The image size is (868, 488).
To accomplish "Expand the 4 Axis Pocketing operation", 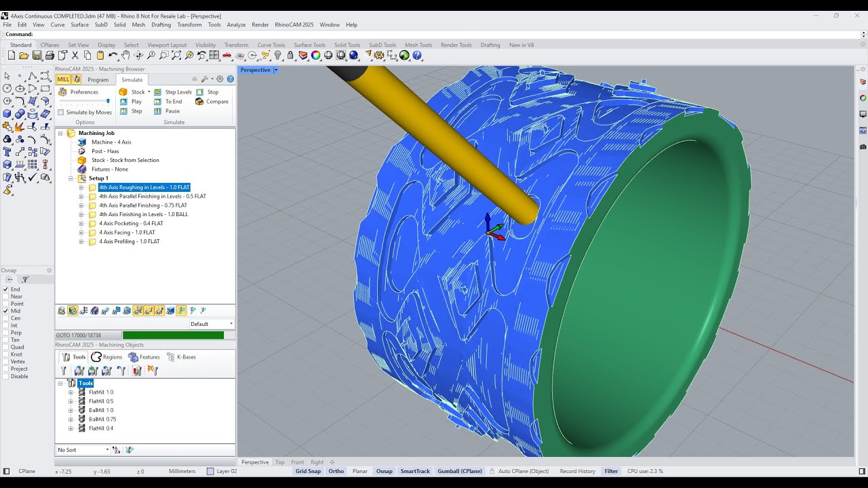I will pyautogui.click(x=81, y=223).
